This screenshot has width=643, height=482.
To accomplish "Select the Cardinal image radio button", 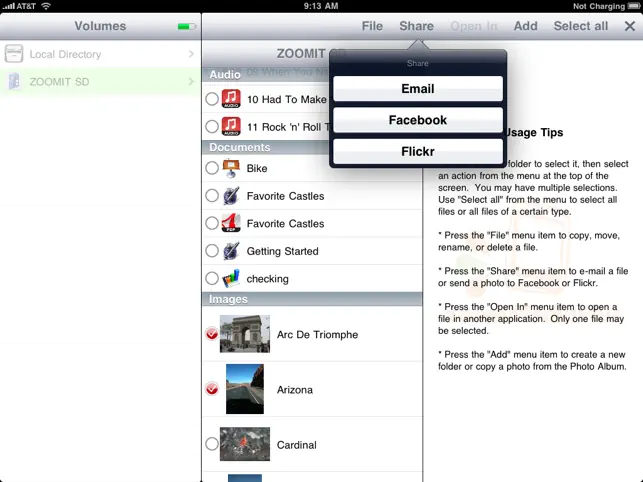I will [212, 443].
